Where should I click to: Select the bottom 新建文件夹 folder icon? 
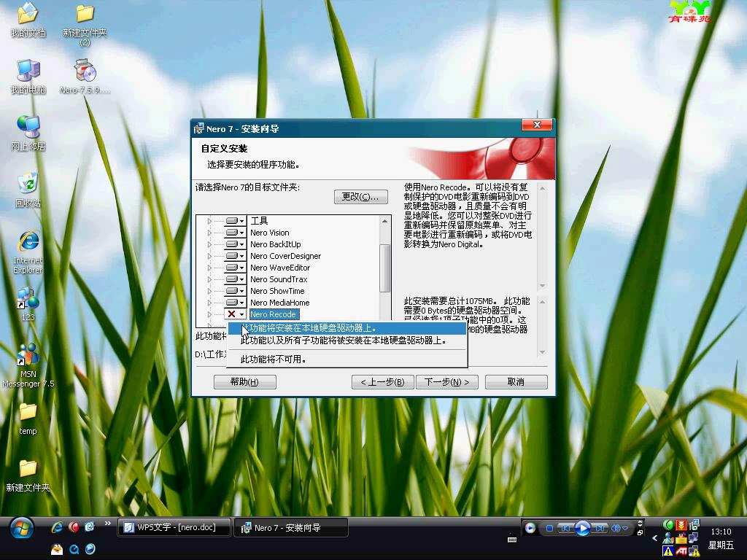(28, 475)
